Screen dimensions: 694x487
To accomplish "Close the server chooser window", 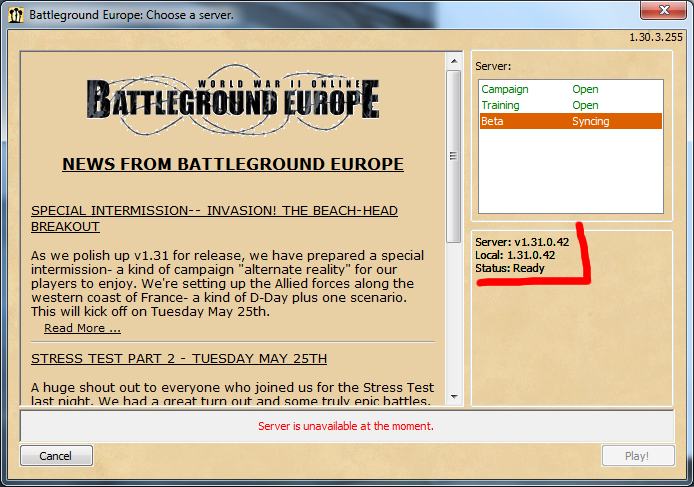I will pos(663,10).
